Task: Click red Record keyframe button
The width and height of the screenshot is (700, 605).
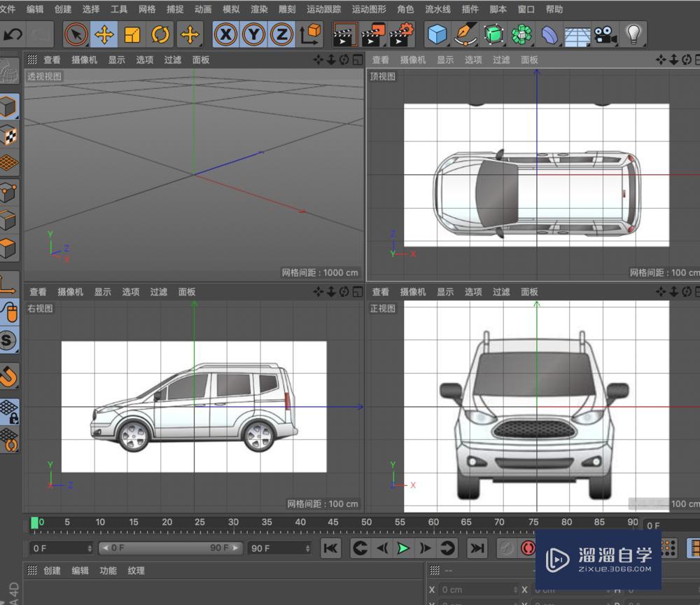Action: tap(528, 548)
